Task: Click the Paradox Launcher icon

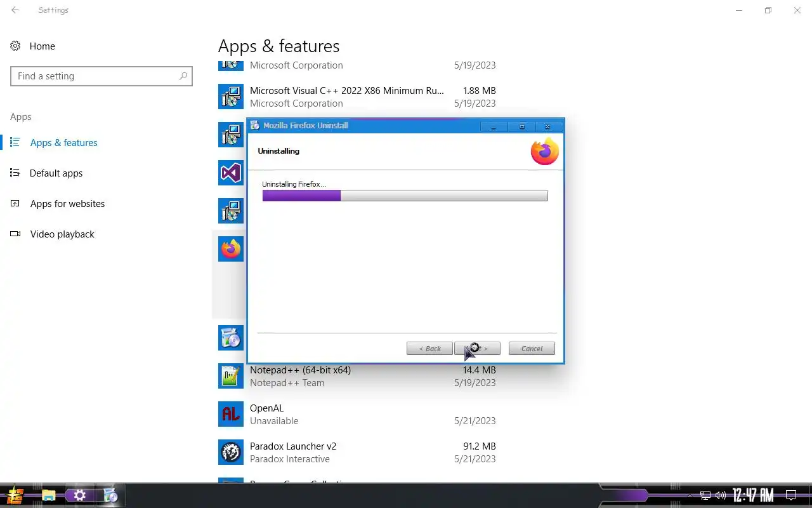Action: pos(231,452)
